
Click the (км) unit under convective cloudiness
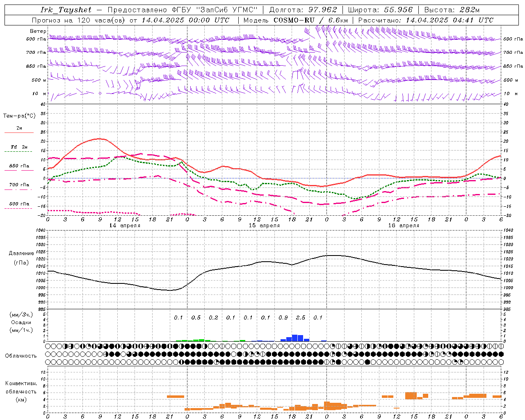(21, 399)
